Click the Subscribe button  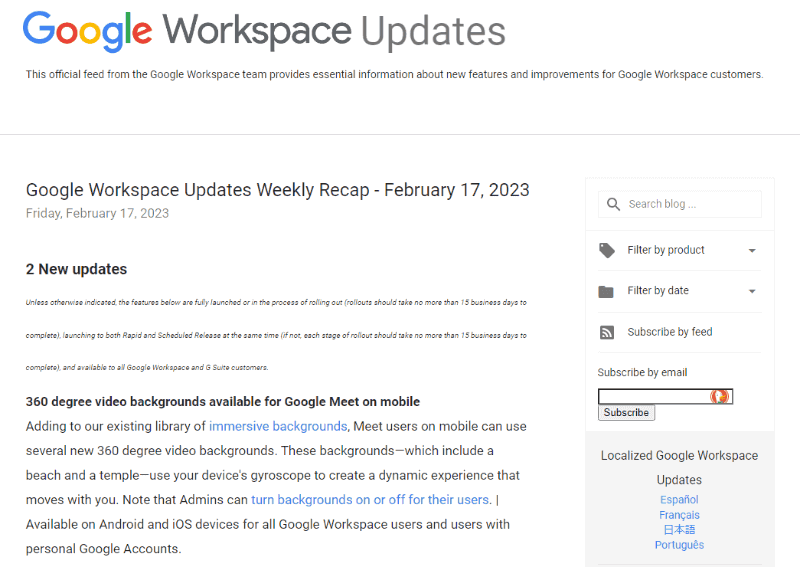click(626, 412)
